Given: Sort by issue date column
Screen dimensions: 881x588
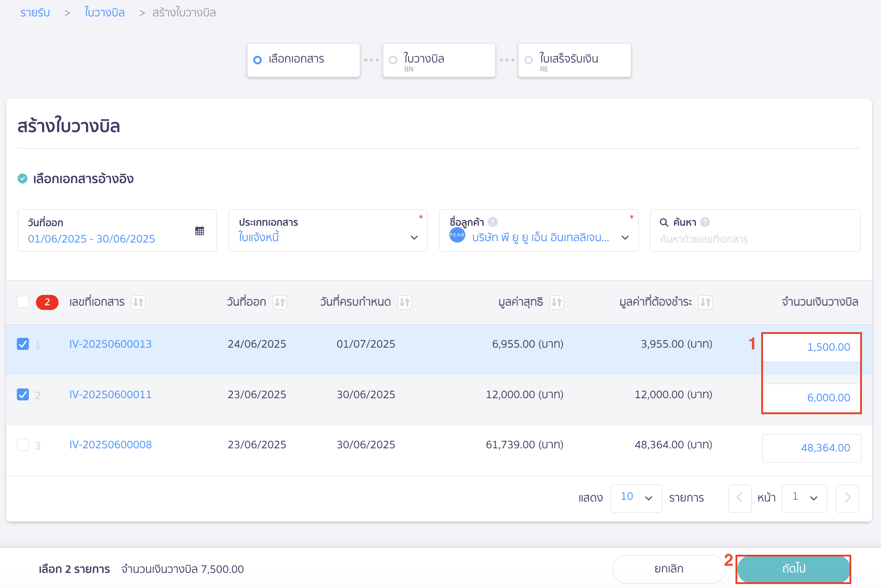Looking at the screenshot, I should (x=279, y=302).
